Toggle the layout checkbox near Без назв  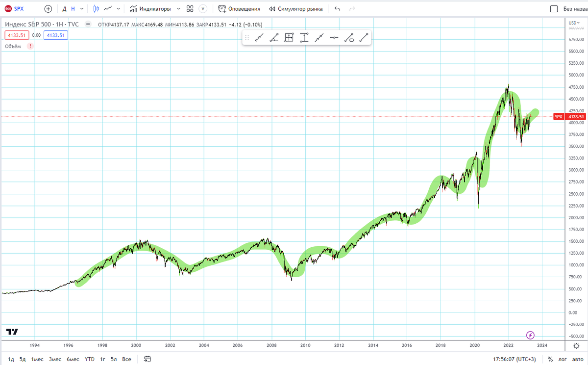coord(554,8)
